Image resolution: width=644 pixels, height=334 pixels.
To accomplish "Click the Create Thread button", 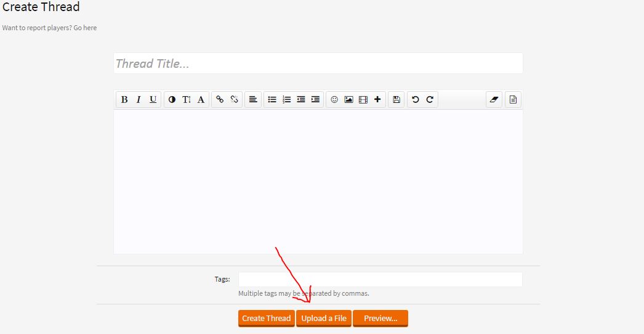I will (266, 319).
